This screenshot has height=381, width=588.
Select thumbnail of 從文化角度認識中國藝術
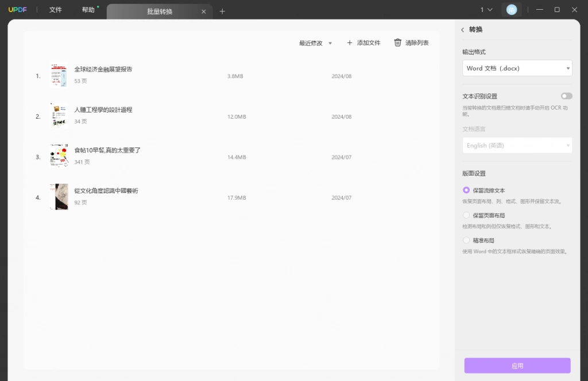click(x=59, y=197)
